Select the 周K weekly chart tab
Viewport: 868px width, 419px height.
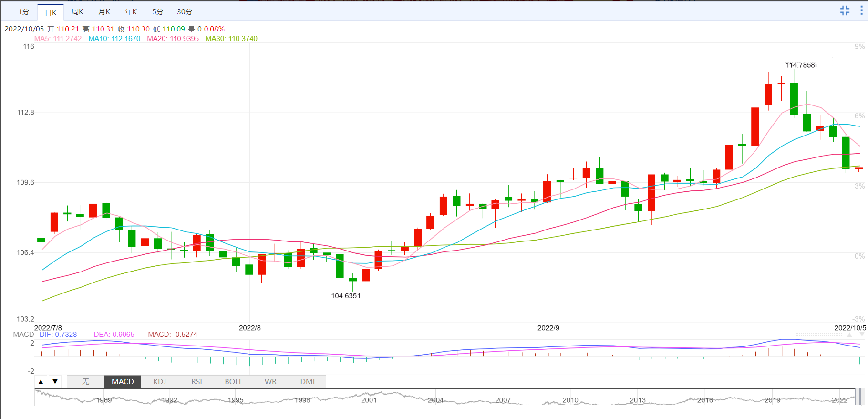pos(77,12)
